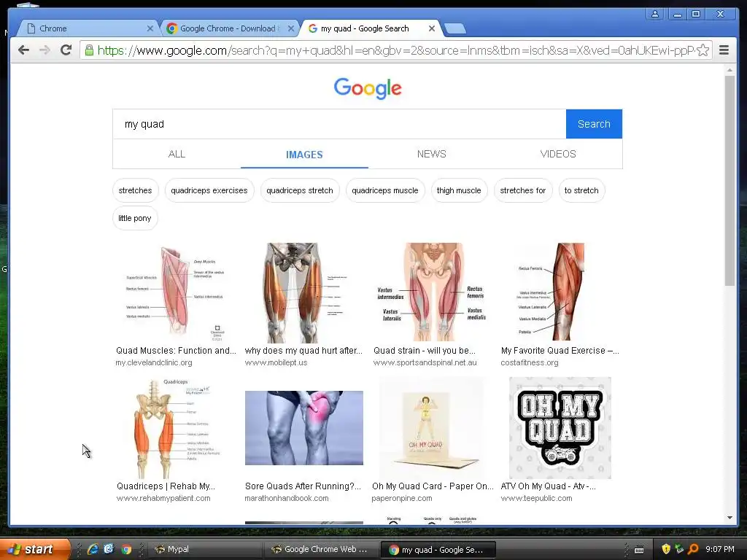The height and width of the screenshot is (560, 747).
Task: Click the 'costafitness.org' source text
Action: 530,362
